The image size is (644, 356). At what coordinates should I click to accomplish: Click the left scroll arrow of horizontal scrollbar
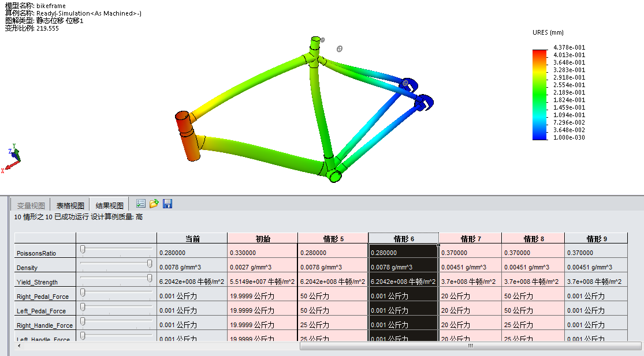(19, 346)
